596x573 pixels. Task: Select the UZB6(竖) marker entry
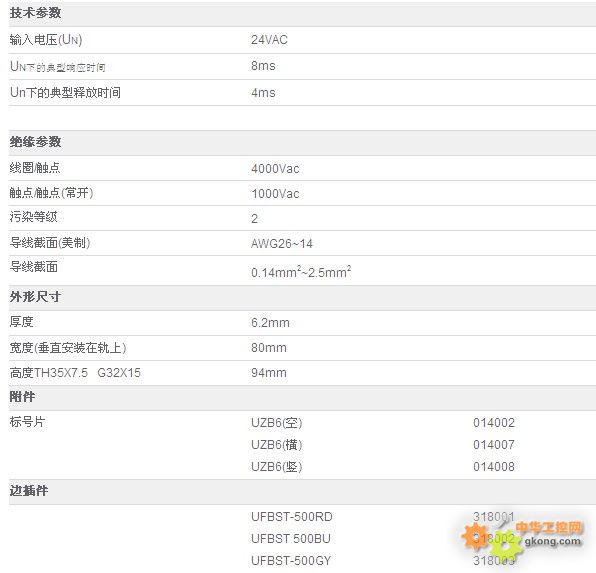click(276, 467)
